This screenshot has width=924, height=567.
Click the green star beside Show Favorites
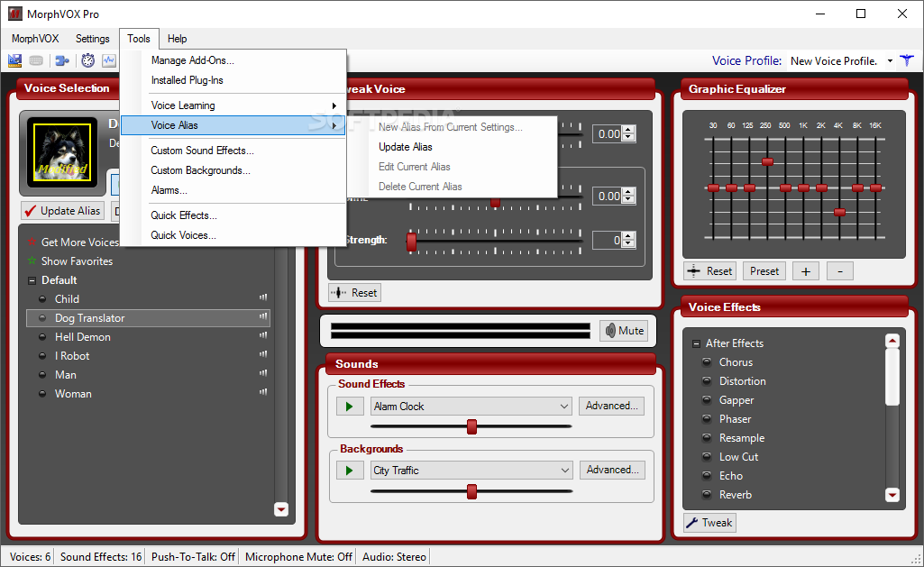point(32,261)
